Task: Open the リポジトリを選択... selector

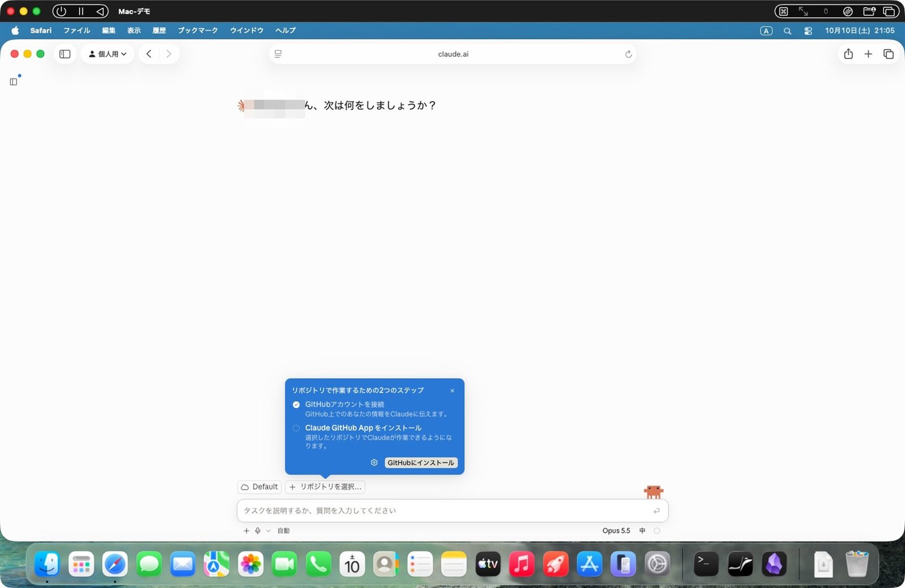Action: pyautogui.click(x=325, y=487)
